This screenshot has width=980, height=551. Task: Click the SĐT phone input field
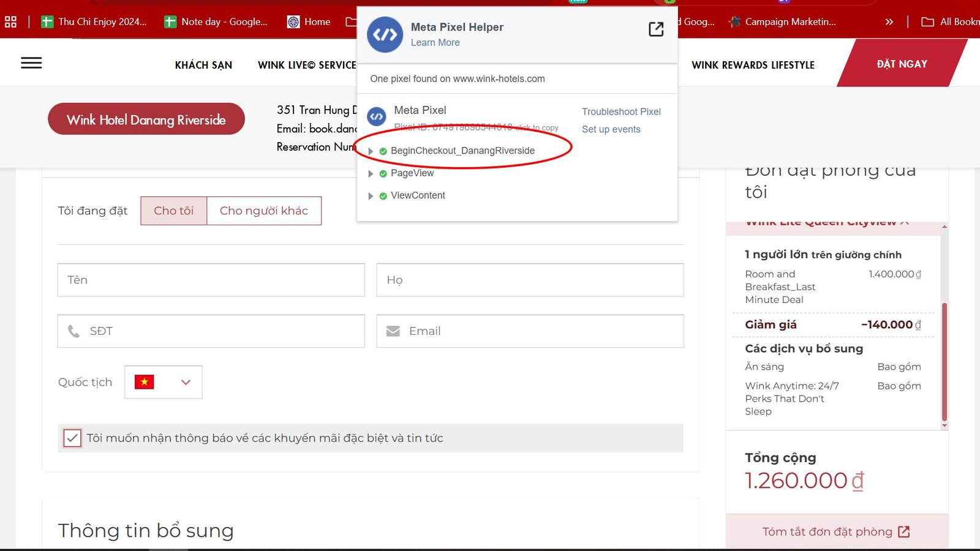pyautogui.click(x=211, y=331)
